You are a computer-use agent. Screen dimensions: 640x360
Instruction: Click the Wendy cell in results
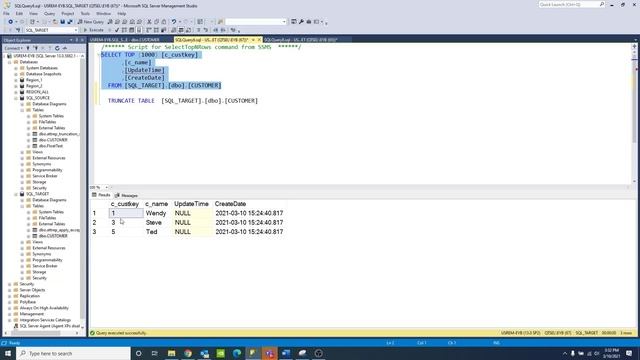[x=156, y=213]
